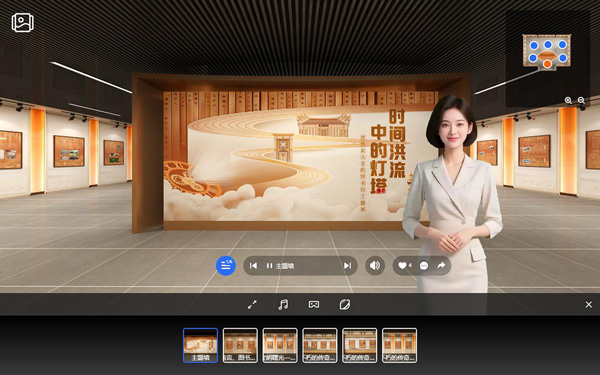Open the third scene thumbnail
This screenshot has height=375, width=600.
(x=280, y=345)
